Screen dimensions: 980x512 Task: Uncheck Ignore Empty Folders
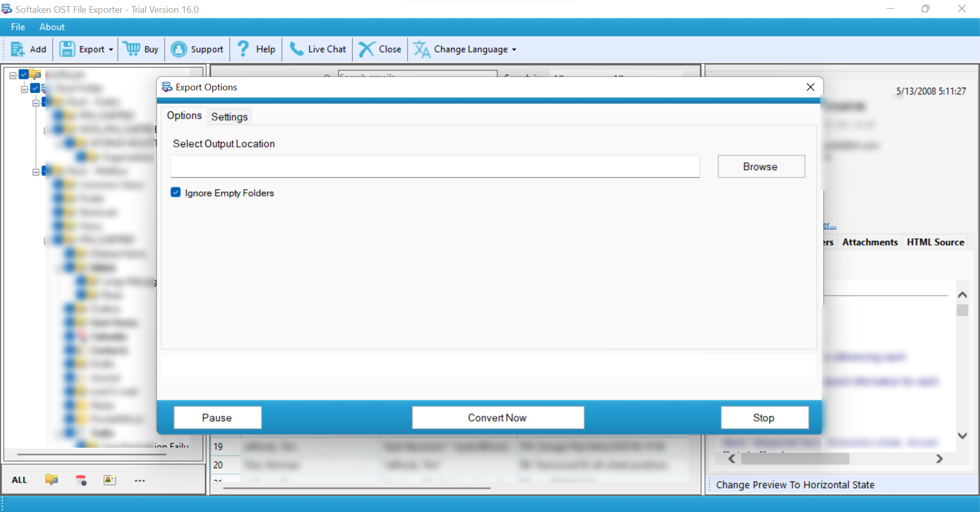pyautogui.click(x=176, y=192)
